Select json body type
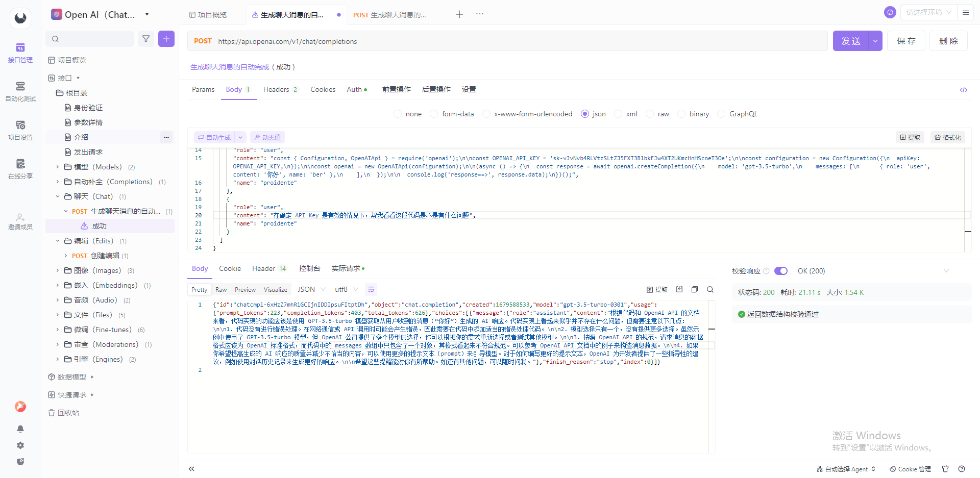 click(x=593, y=114)
